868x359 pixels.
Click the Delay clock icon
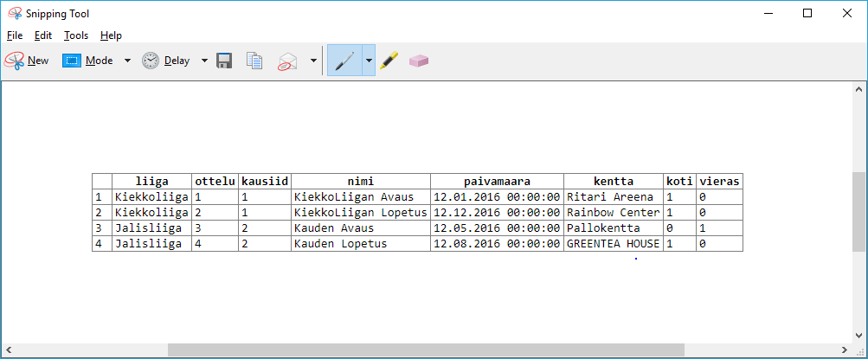[x=151, y=61]
